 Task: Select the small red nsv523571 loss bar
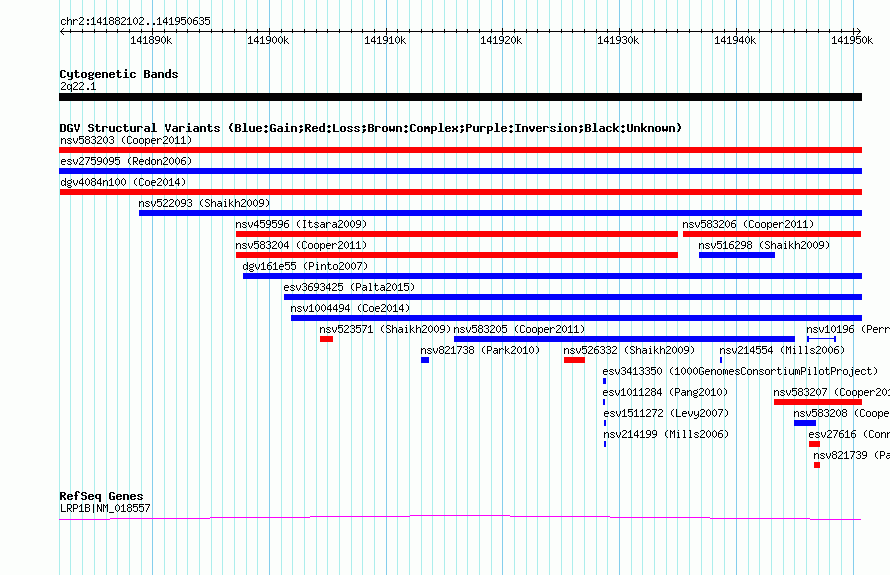(326, 339)
